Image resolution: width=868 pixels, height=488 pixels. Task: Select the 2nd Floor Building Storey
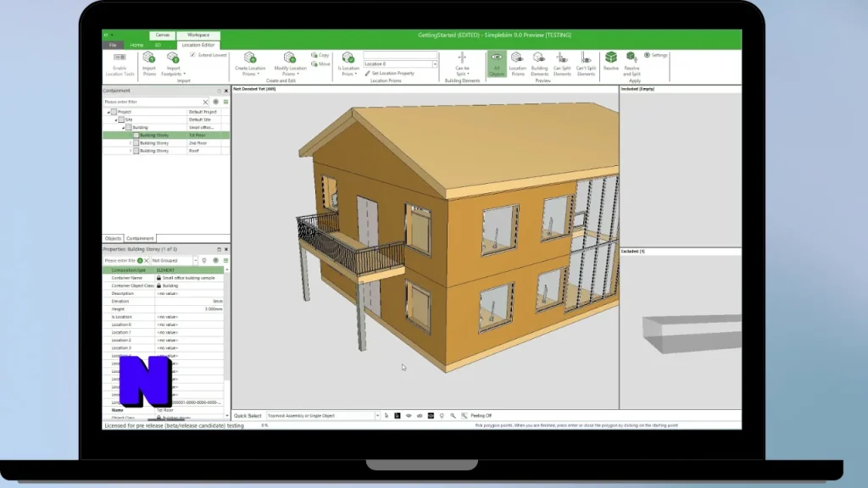tap(166, 142)
